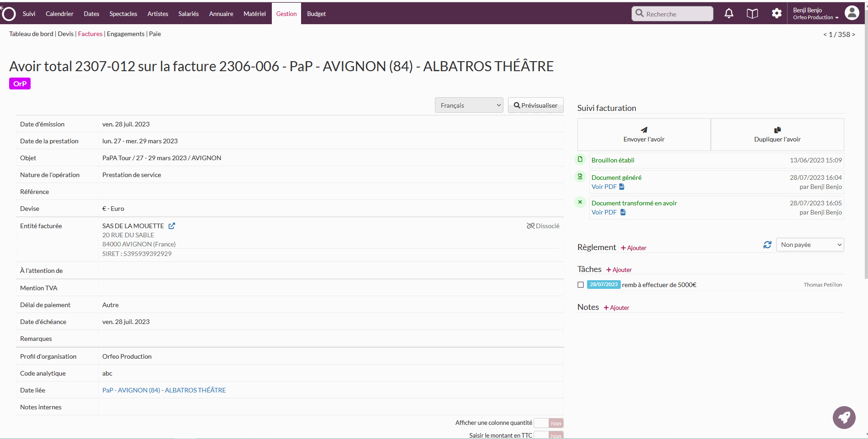Viewport: 868px width, 439px height.
Task: Expand the Orfeo Production account menu
Action: click(815, 17)
